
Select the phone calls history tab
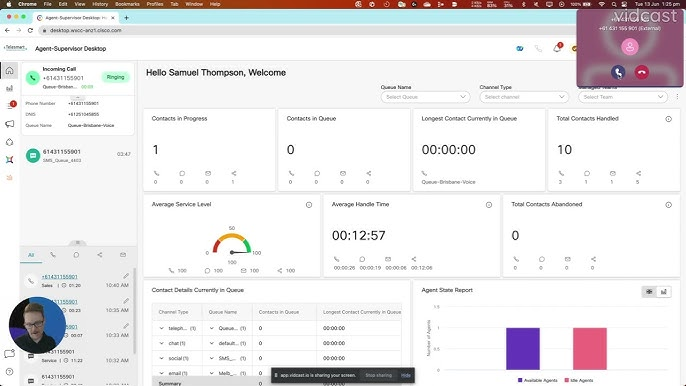click(53, 255)
